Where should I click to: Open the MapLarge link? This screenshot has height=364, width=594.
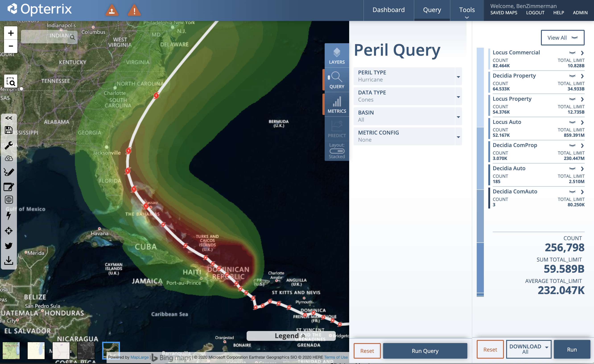pos(139,357)
